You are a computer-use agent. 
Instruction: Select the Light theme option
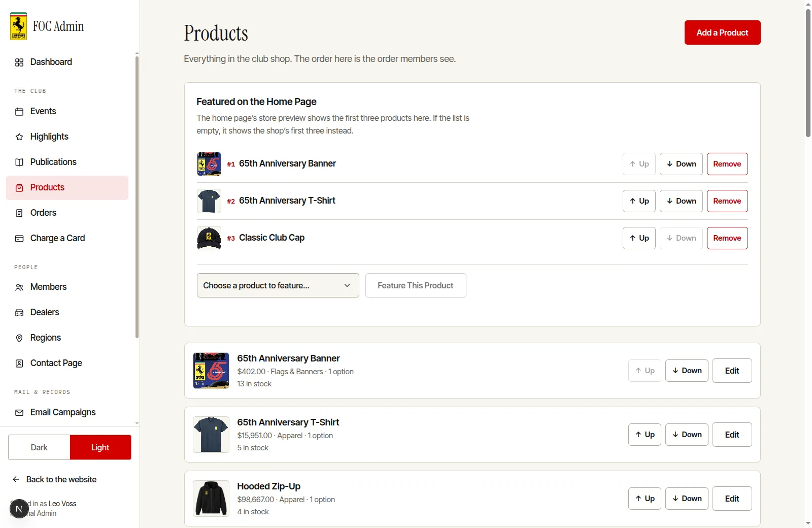tap(100, 447)
